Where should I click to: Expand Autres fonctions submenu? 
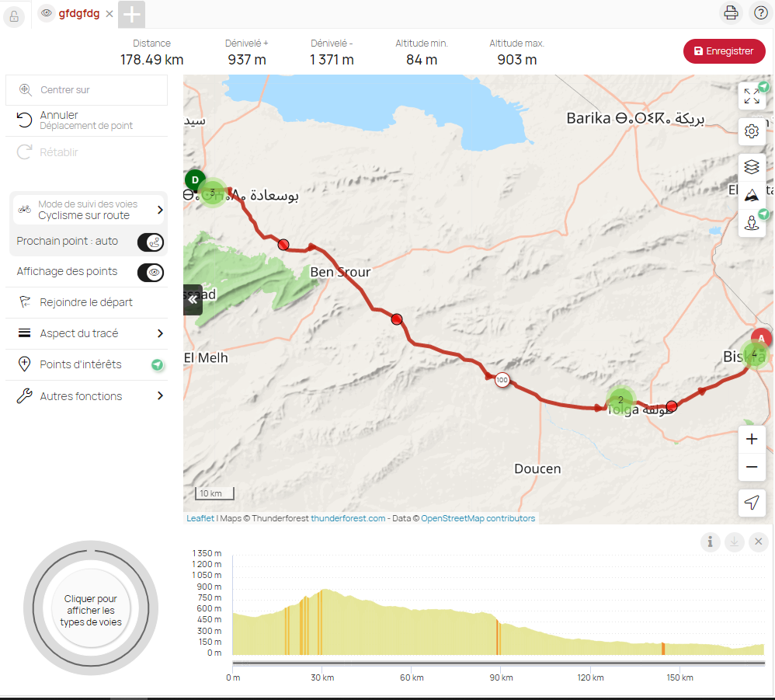[x=160, y=396]
